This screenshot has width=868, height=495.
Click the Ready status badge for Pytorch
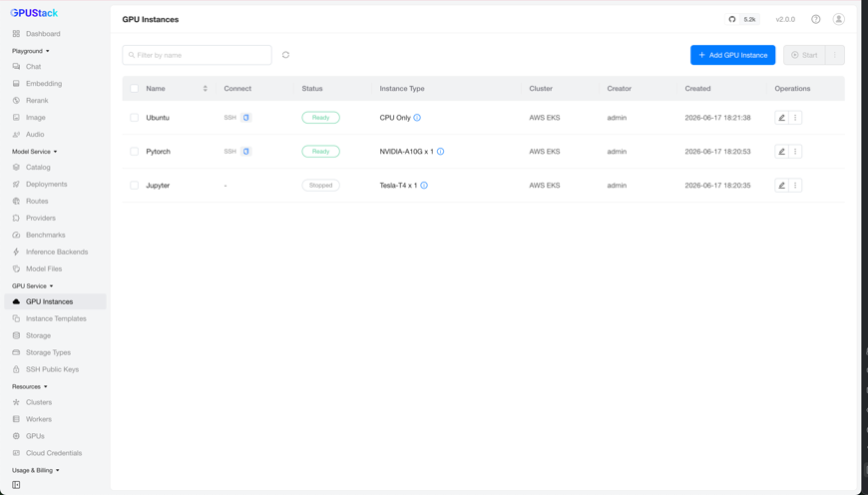tap(320, 151)
